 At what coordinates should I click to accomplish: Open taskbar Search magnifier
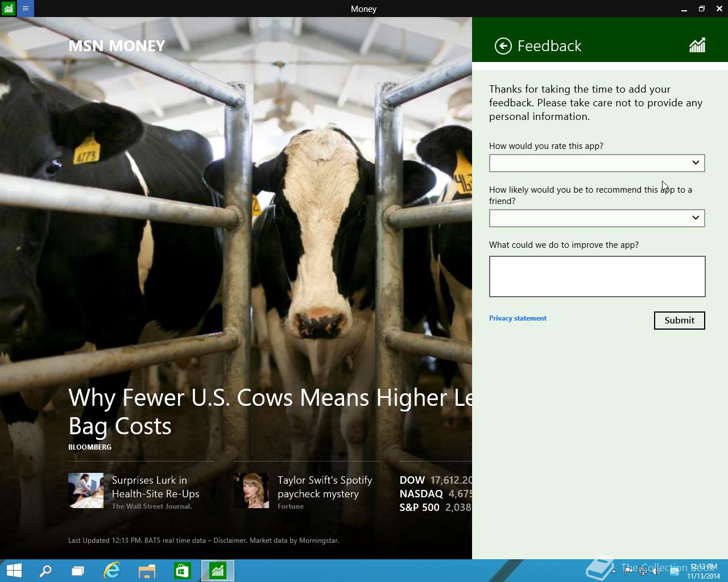tap(45, 571)
